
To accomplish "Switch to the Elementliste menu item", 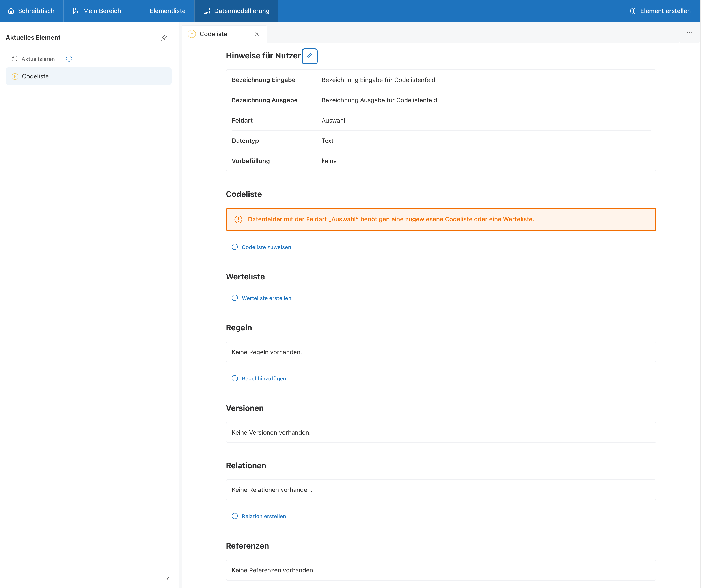I will (162, 11).
